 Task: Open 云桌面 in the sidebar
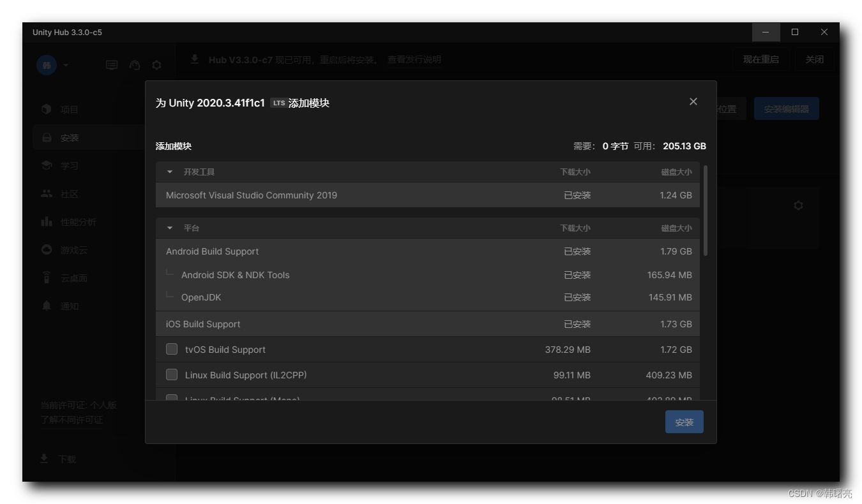coord(89,278)
